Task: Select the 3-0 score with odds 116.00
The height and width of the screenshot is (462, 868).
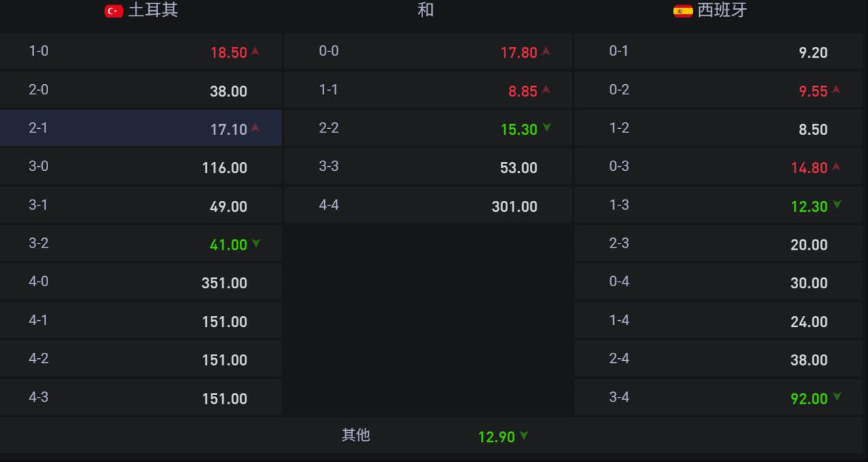Action: coord(140,167)
